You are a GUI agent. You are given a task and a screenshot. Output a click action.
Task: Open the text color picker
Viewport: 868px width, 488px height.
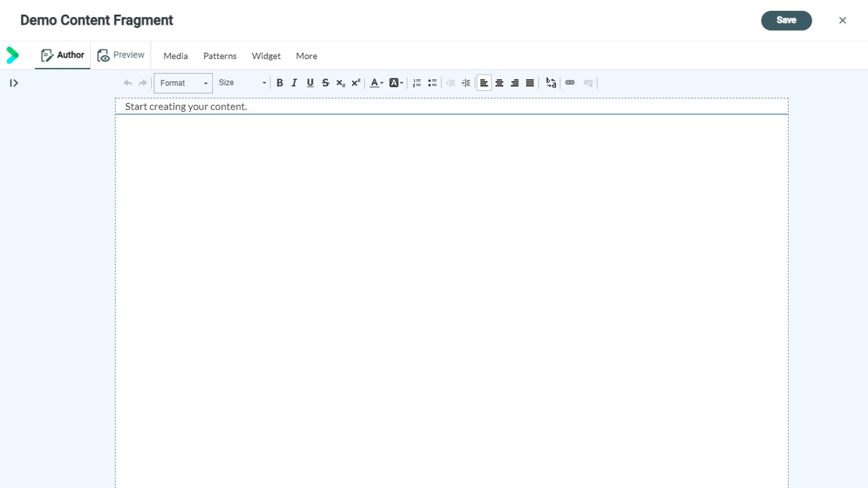376,83
